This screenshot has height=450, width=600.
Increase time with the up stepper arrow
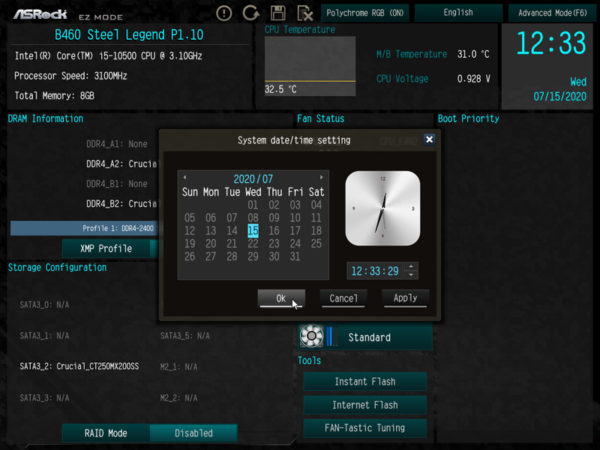click(x=413, y=267)
